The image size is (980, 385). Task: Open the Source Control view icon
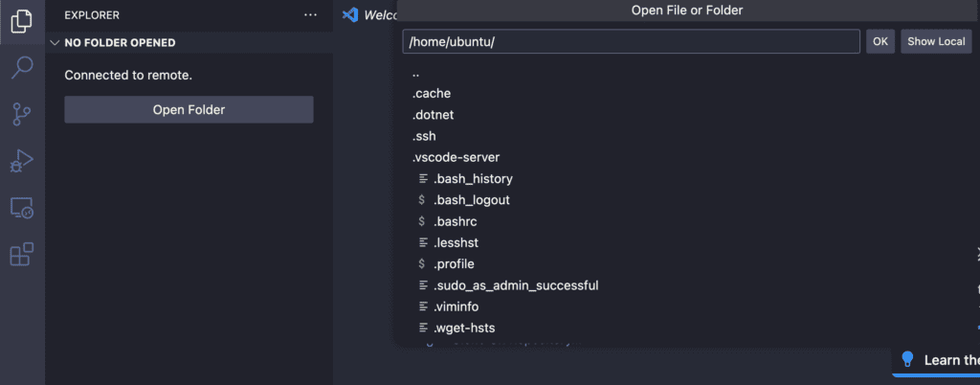point(22,114)
